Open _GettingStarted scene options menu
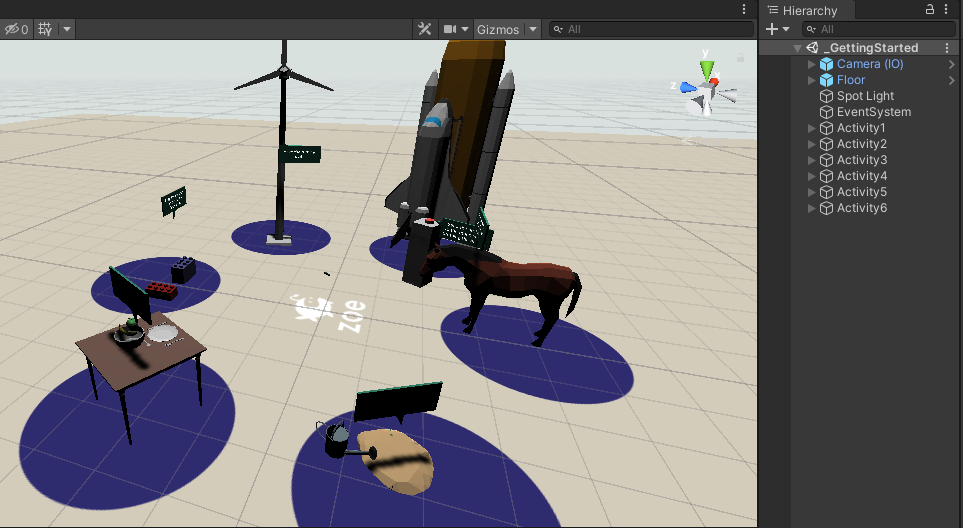Screen dimensions: 963x528 (947, 48)
